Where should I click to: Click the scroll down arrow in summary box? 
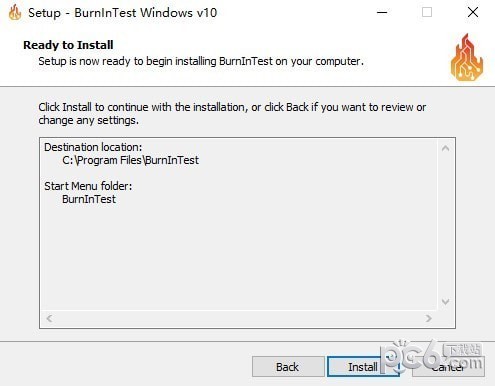[x=445, y=302]
